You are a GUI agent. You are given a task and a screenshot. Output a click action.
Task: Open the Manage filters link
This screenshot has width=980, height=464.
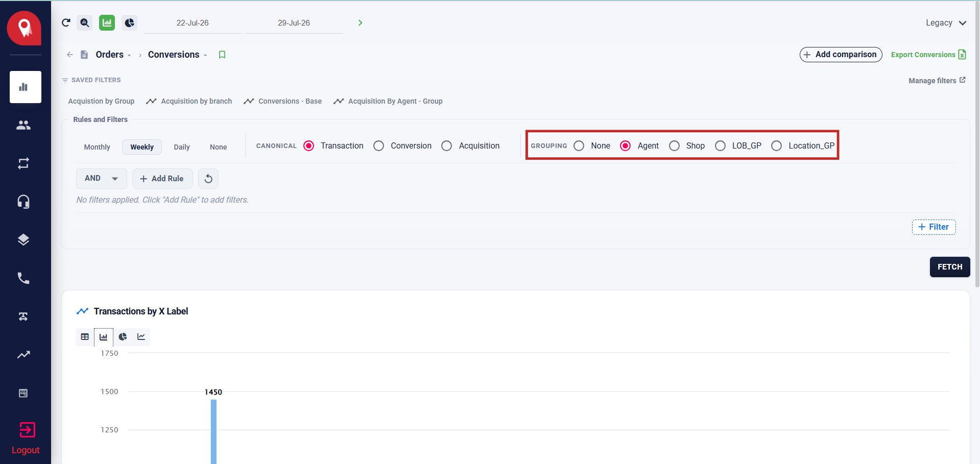click(x=937, y=81)
